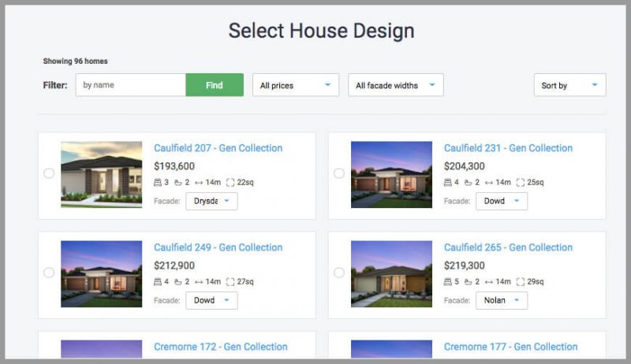Click the floor area icon on Caulfield 265
Viewport: 631px width, 364px height.
[521, 281]
